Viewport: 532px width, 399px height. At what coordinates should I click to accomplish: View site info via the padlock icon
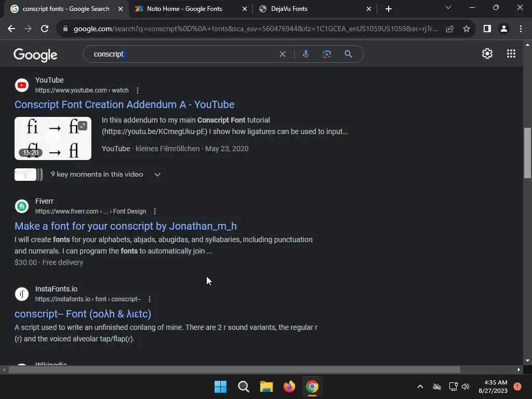[x=65, y=29]
